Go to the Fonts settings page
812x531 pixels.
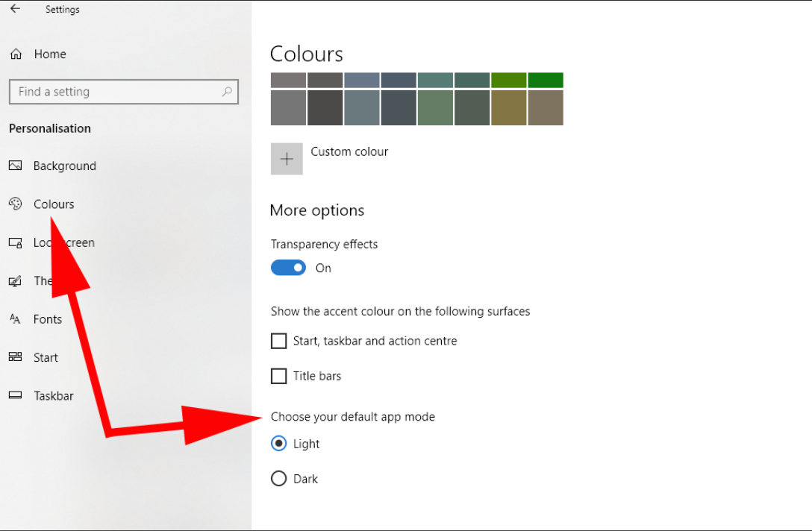click(48, 319)
